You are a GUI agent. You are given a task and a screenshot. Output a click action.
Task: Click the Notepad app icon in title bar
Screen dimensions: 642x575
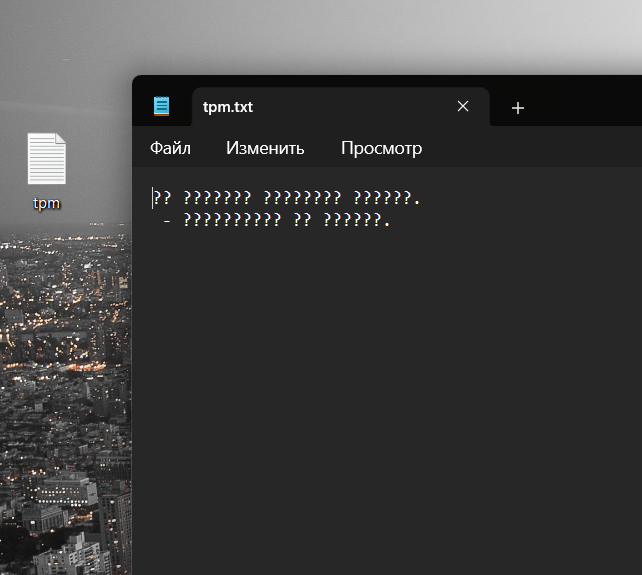[x=161, y=106]
